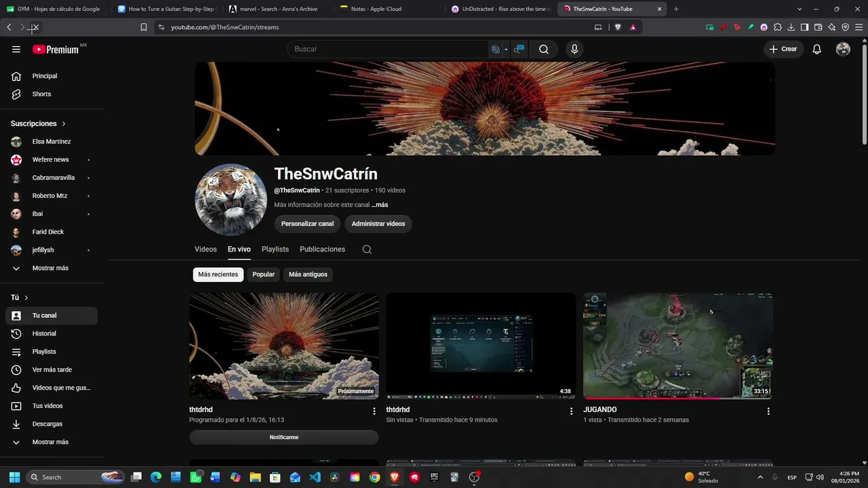This screenshot has width=868, height=488.
Task: Filter streams by Popular
Action: [x=264, y=274]
